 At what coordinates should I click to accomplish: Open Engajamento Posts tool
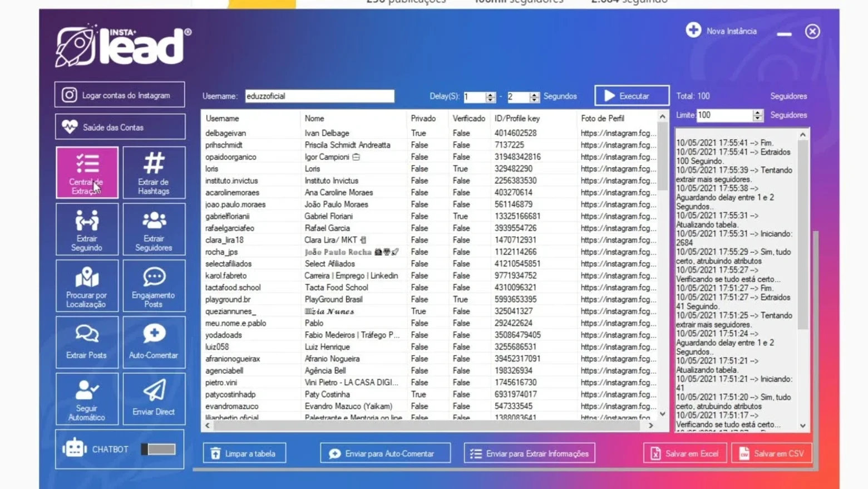coord(154,286)
